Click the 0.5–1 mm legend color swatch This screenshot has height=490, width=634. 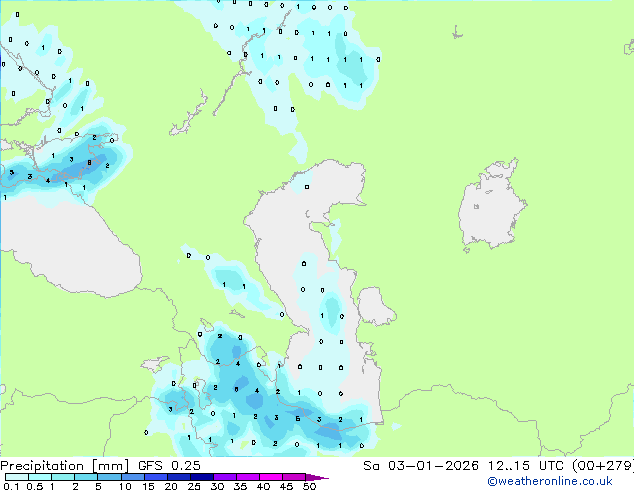pos(40,477)
